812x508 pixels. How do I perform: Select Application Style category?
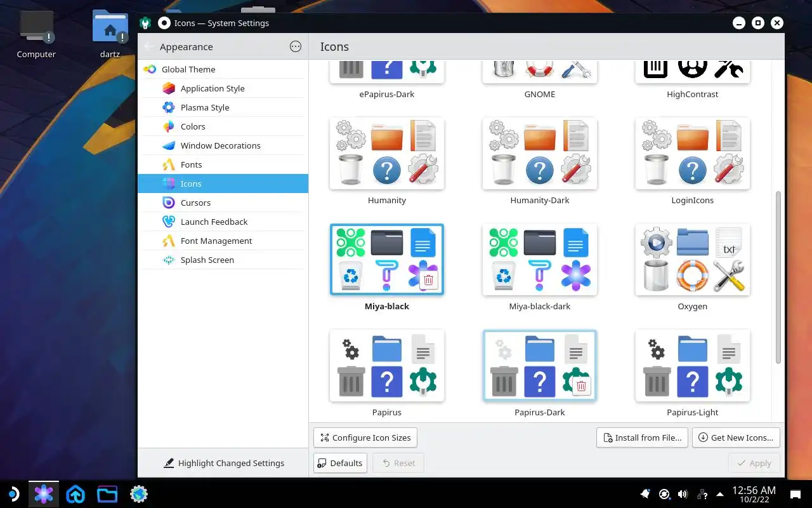pyautogui.click(x=223, y=88)
